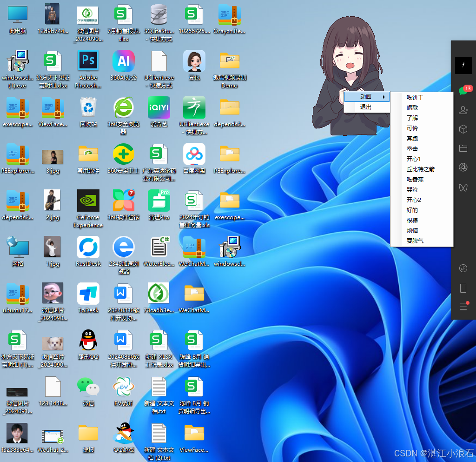Select 吃香蕉 animation
476x462 pixels.
pyautogui.click(x=422, y=180)
